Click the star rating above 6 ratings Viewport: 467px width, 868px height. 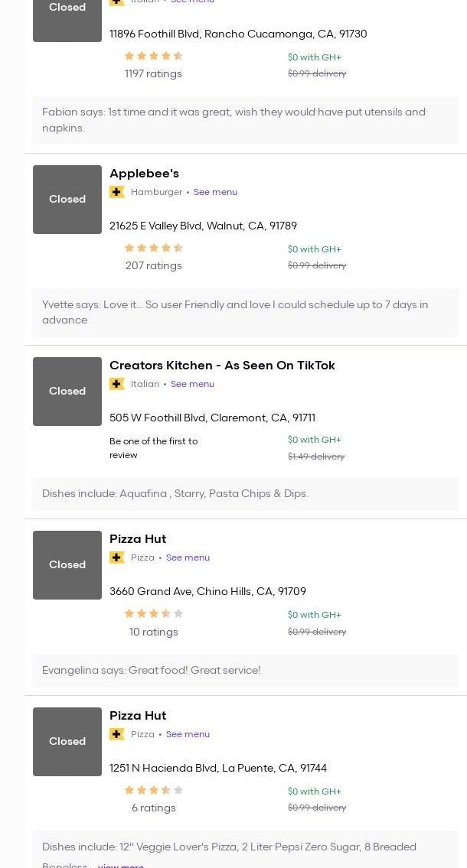153,790
